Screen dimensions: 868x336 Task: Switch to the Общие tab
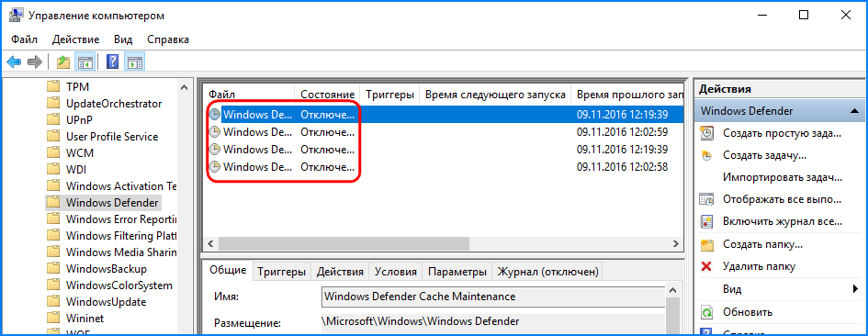click(x=228, y=270)
